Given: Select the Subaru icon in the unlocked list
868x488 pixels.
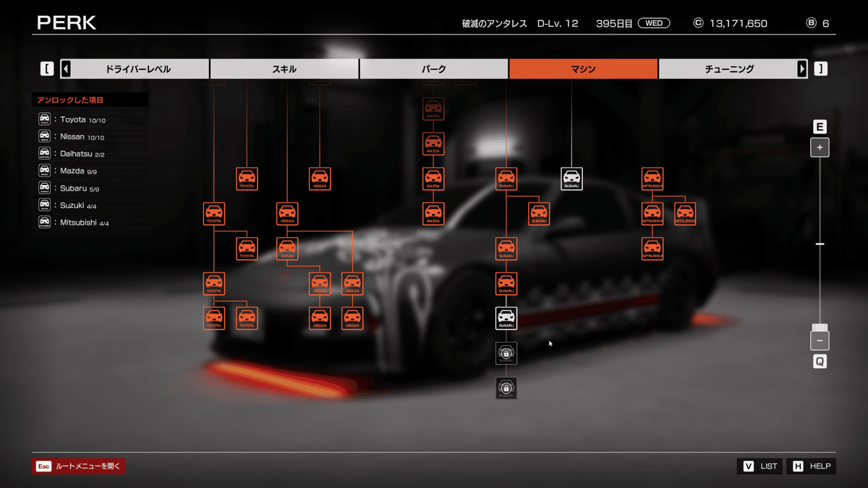Looking at the screenshot, I should pyautogui.click(x=45, y=188).
